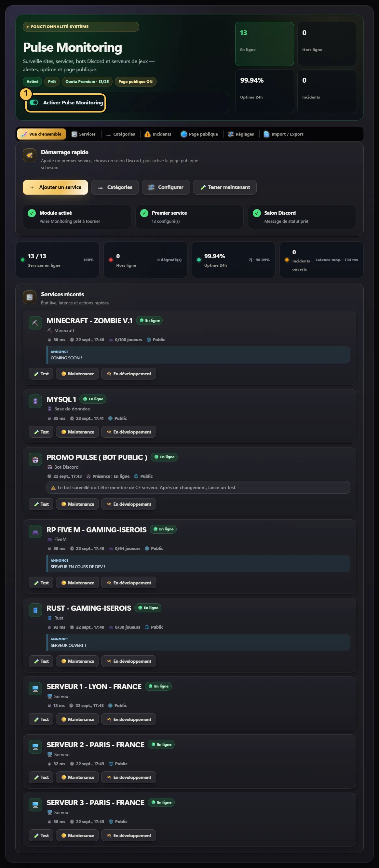Mark Rust server as En développement

pos(129,661)
